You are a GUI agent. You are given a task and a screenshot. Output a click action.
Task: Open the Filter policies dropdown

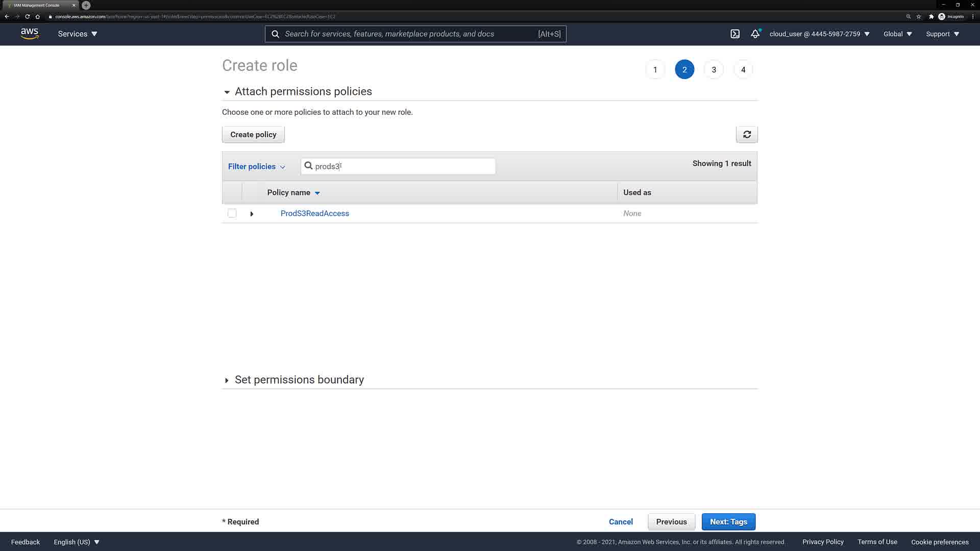point(256,166)
